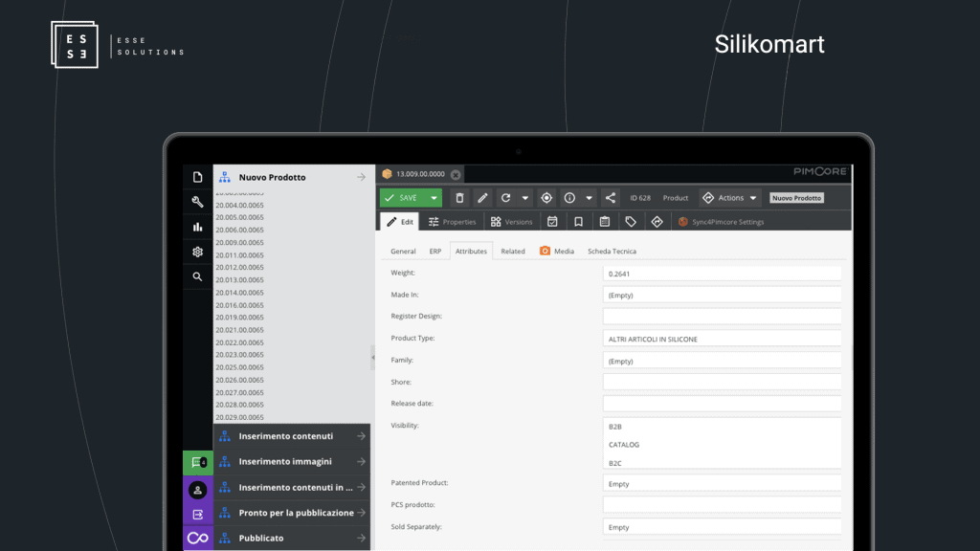Click the Register Design input field
This screenshot has height=551, width=980.
coord(722,316)
